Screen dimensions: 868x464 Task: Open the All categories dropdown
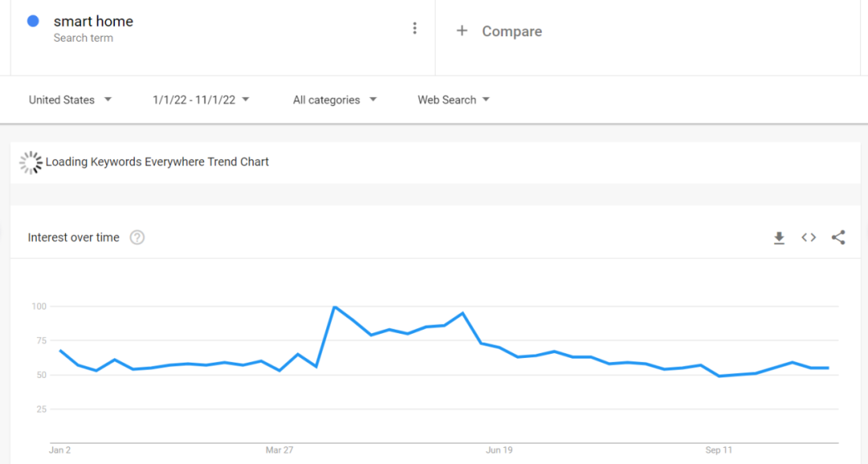point(334,100)
